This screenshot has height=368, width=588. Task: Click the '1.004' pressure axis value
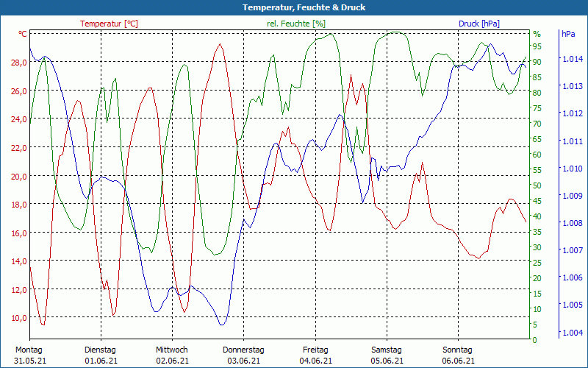572,333
